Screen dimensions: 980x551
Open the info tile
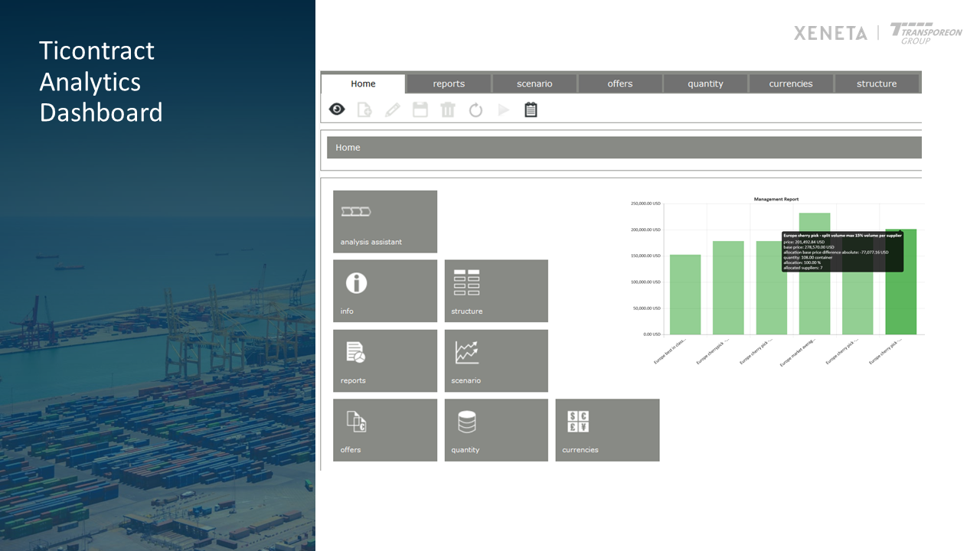(x=385, y=291)
